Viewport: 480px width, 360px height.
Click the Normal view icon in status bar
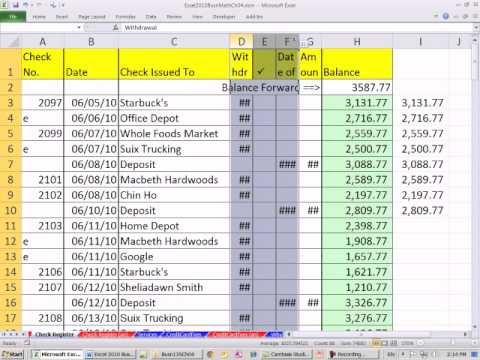376,343
